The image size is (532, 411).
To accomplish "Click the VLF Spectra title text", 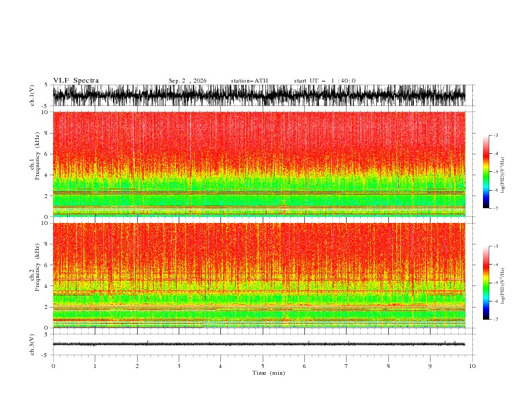I will tap(76, 81).
